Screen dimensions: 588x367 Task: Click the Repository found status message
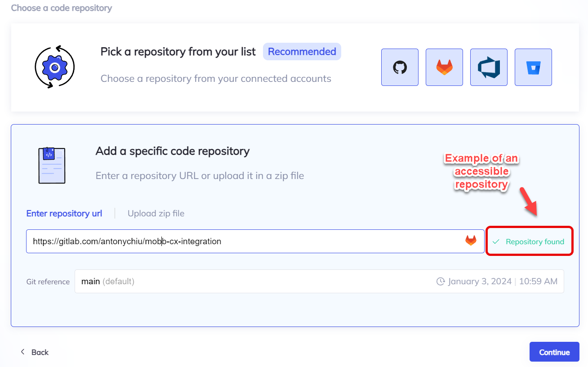[x=535, y=242]
